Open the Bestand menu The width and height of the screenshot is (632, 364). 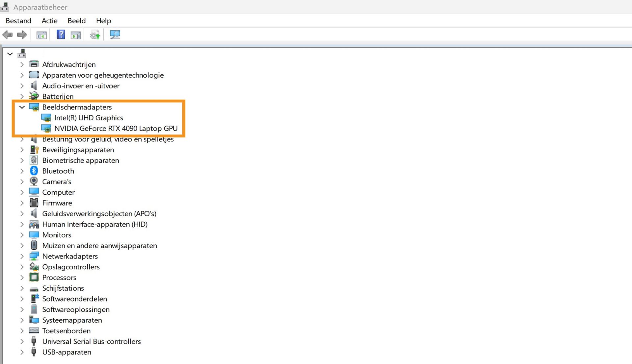(18, 21)
